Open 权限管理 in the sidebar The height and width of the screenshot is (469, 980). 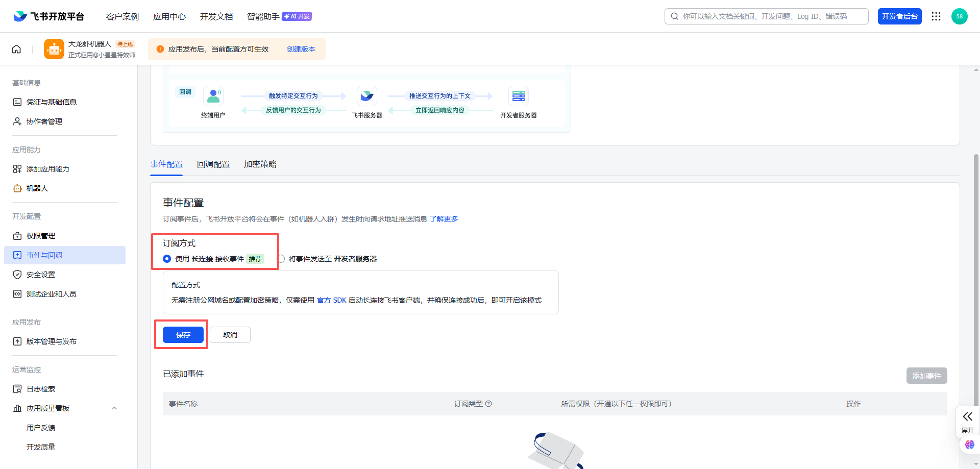[x=41, y=236]
